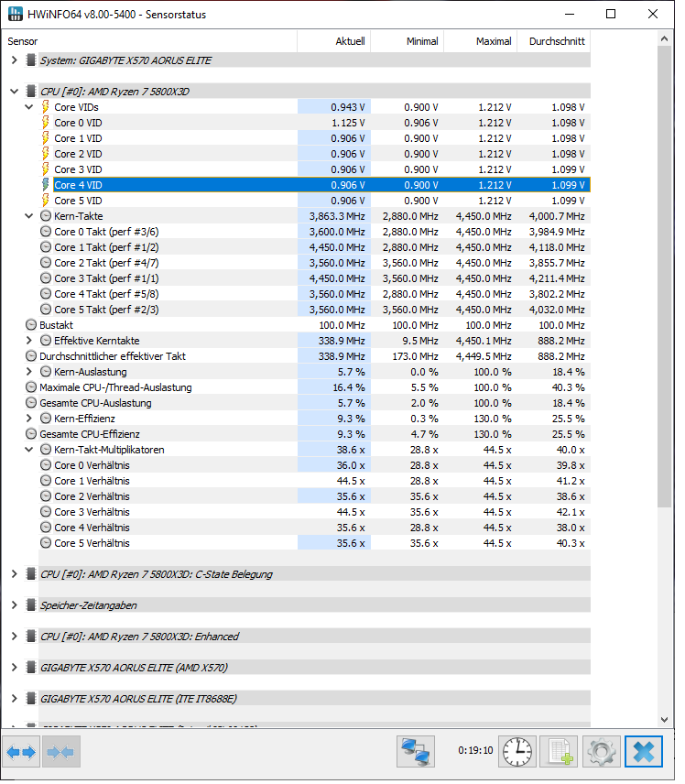
Task: Collapse the Kern-Takt-Multiplikatoren subtree
Action: click(x=29, y=451)
